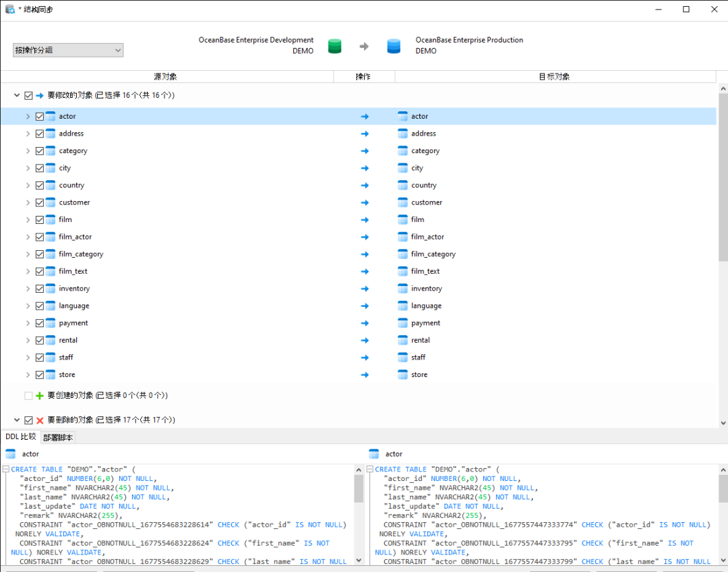Toggle the customer table checkbox
The image size is (728, 572).
pos(40,202)
